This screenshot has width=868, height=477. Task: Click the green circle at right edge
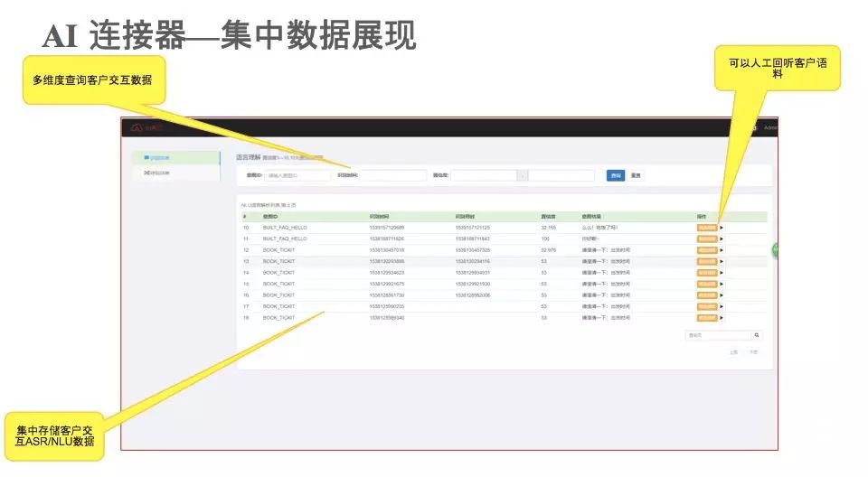[775, 249]
